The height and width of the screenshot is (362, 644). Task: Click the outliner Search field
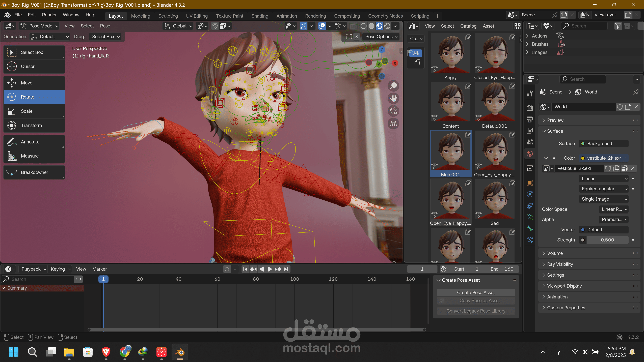pos(584,26)
